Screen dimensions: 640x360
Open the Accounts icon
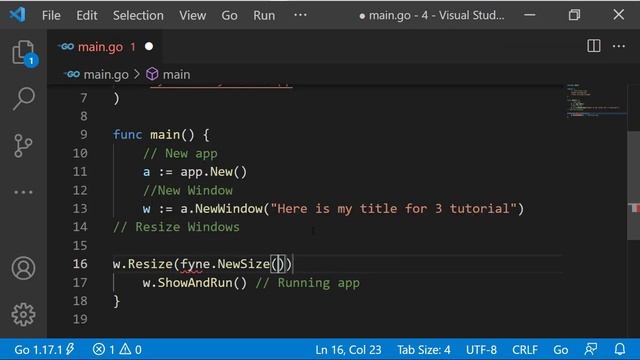[x=23, y=268]
